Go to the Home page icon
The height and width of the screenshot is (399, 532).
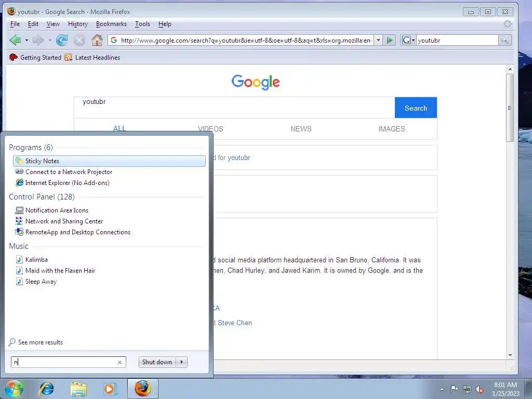[x=97, y=41]
